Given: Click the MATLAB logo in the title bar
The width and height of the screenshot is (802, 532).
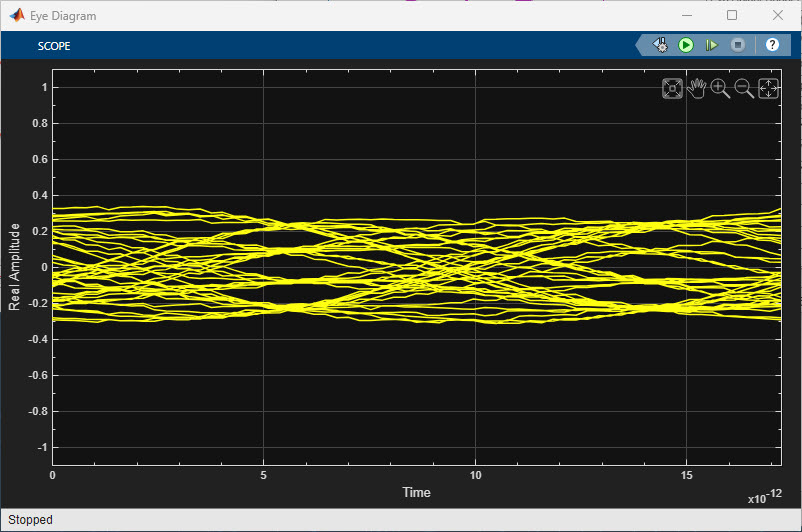Looking at the screenshot, I should (x=16, y=16).
